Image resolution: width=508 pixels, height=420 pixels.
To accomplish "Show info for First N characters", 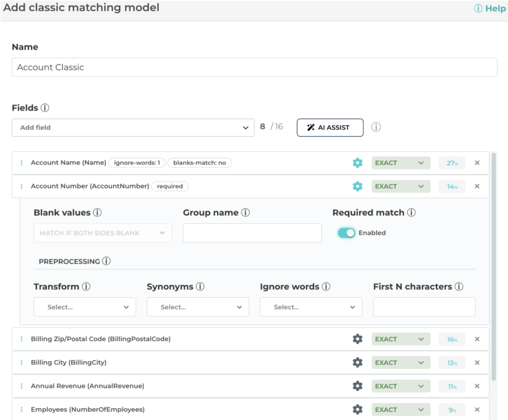I will click(x=459, y=287).
